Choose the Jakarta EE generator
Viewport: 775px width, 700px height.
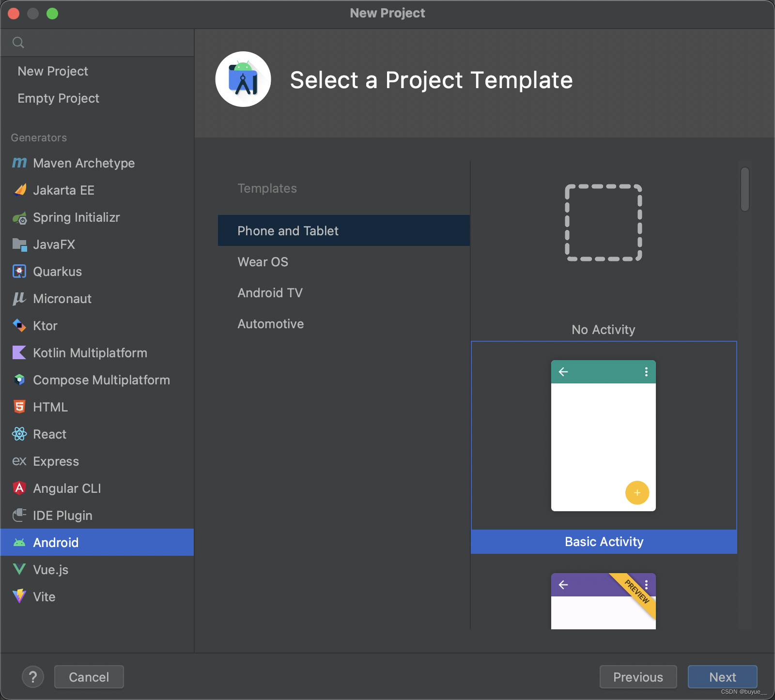click(x=97, y=190)
